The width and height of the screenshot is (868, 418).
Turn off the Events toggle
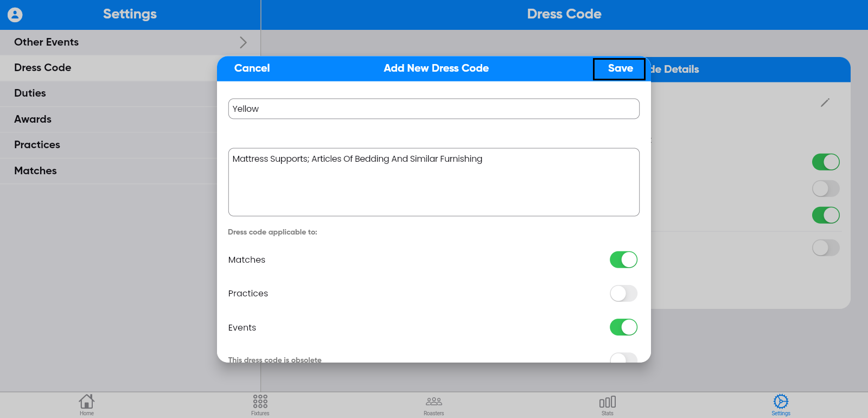pos(623,327)
